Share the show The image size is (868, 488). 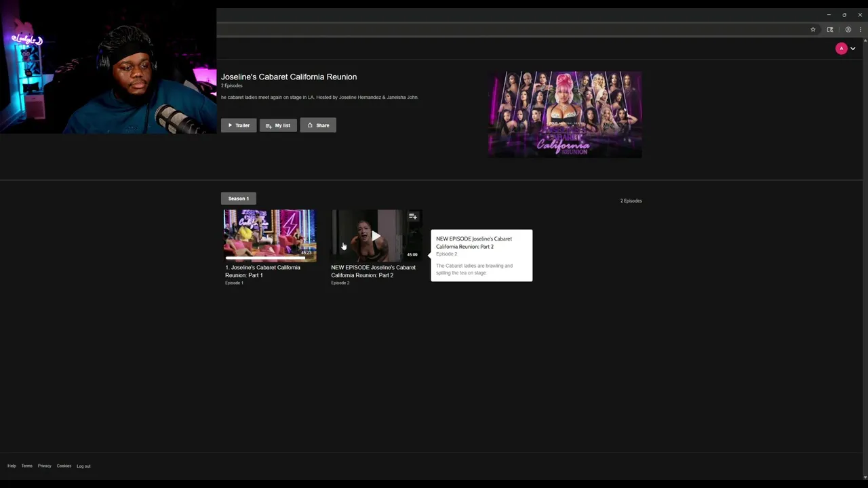tap(318, 125)
